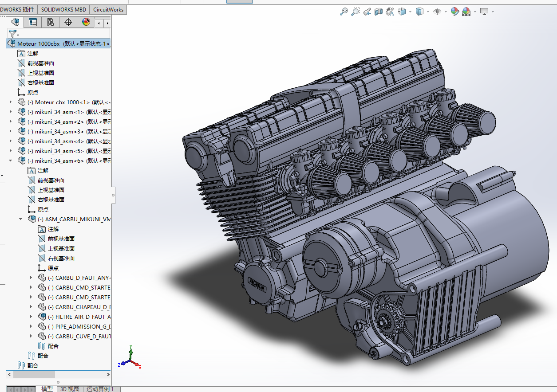
Task: Open the 3D 视图 bottom tab
Action: 70,389
